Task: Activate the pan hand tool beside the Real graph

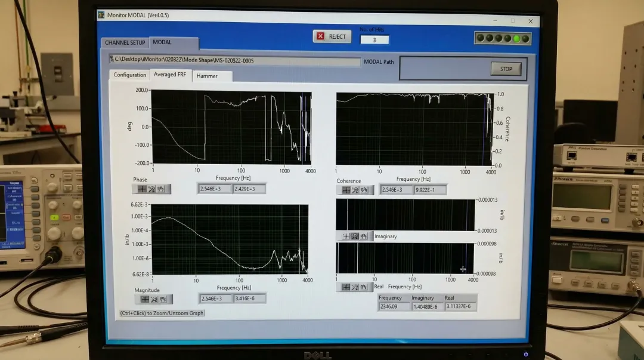Action: click(x=363, y=287)
